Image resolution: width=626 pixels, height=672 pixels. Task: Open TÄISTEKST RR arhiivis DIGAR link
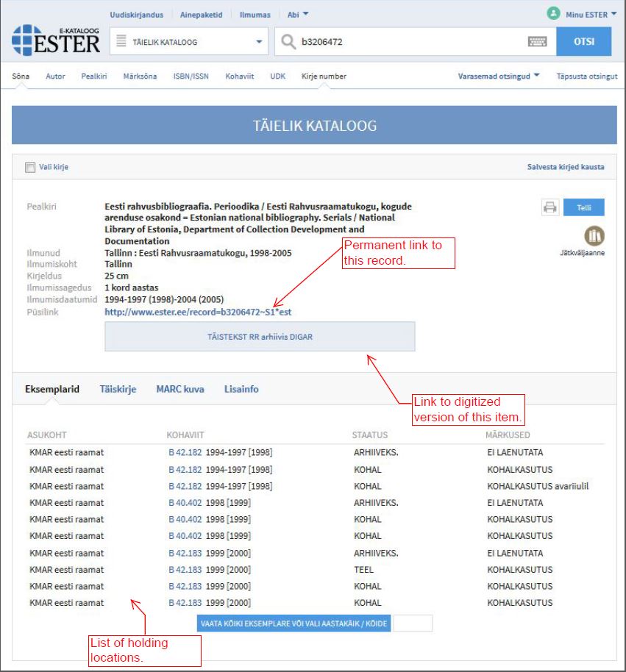click(260, 337)
